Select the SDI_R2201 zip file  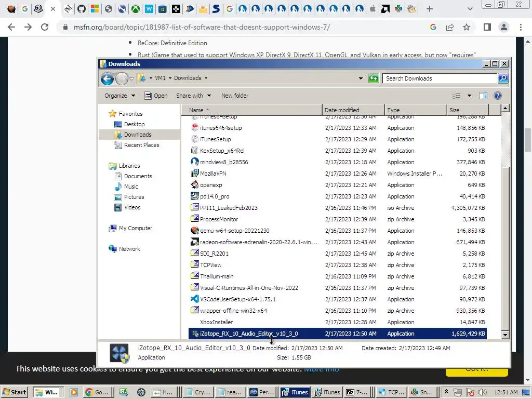pos(214,254)
